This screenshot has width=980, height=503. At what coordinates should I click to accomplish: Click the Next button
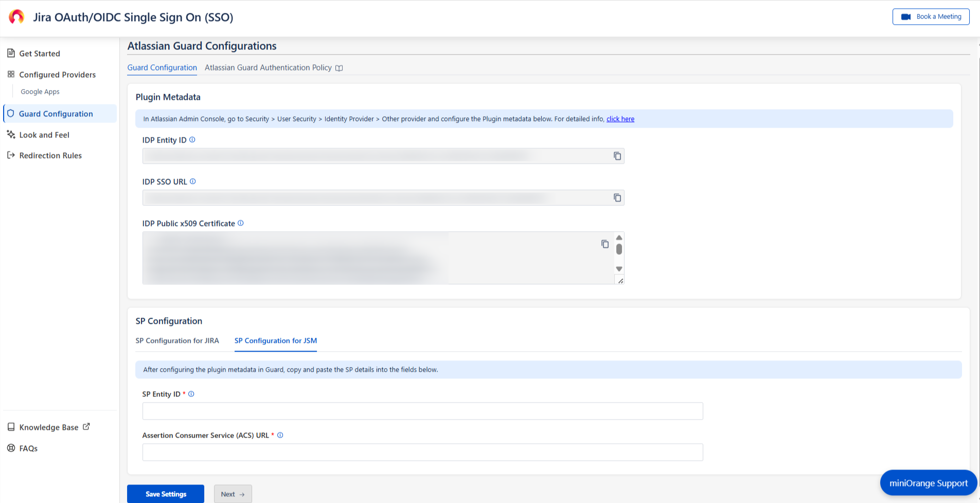coord(233,494)
